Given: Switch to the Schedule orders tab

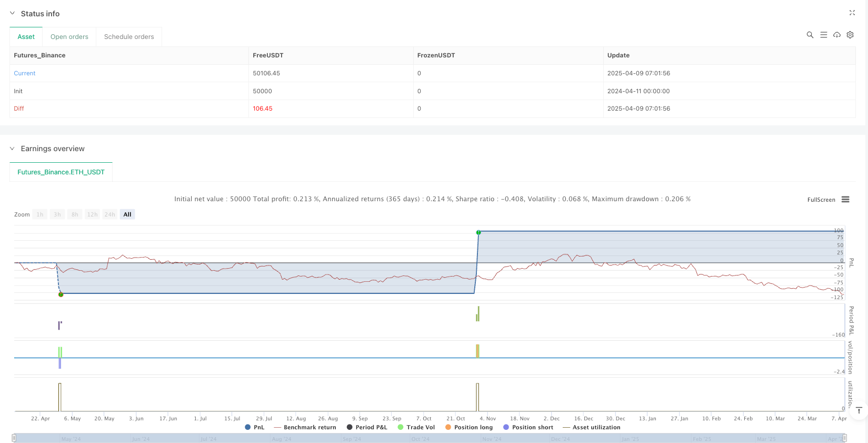Looking at the screenshot, I should tap(129, 37).
